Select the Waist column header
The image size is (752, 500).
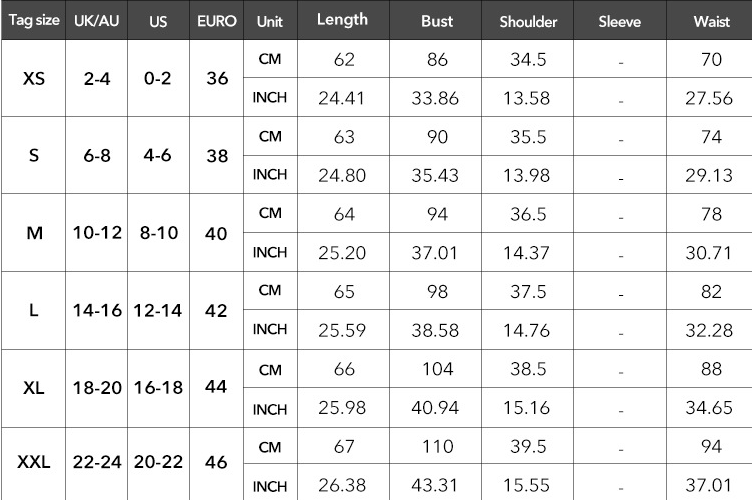(x=711, y=21)
